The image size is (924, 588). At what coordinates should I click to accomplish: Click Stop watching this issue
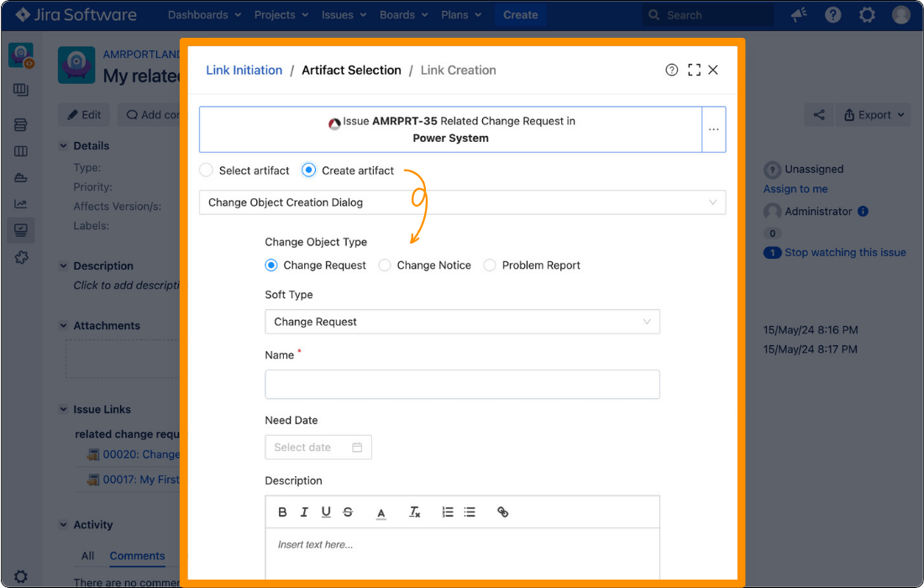pyautogui.click(x=845, y=252)
